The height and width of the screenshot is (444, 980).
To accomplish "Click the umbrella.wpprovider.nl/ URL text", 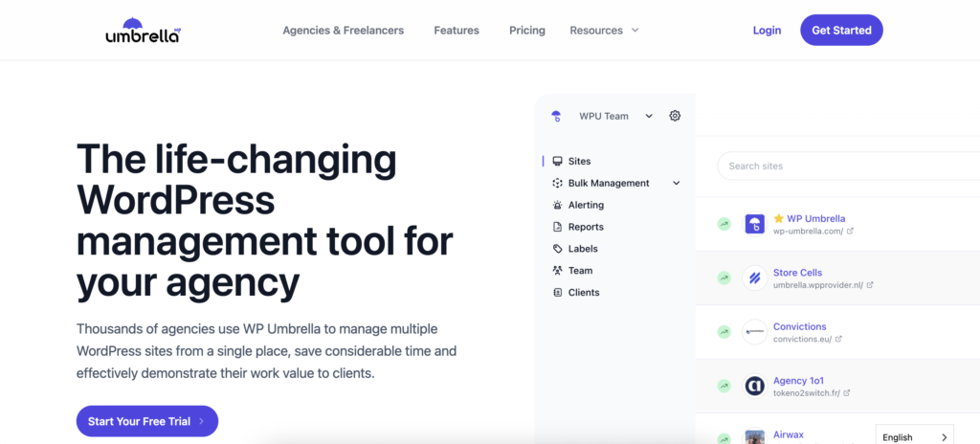I will 818,284.
